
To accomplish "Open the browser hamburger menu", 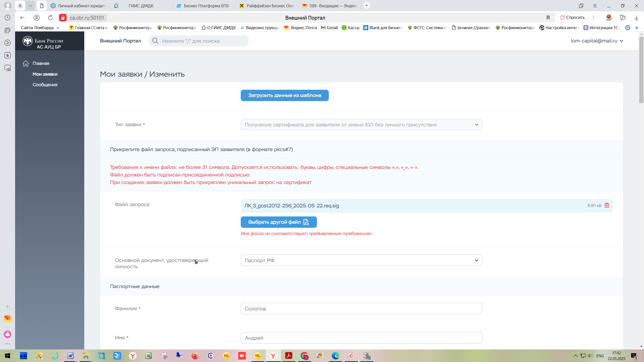I will click(x=595, y=6).
